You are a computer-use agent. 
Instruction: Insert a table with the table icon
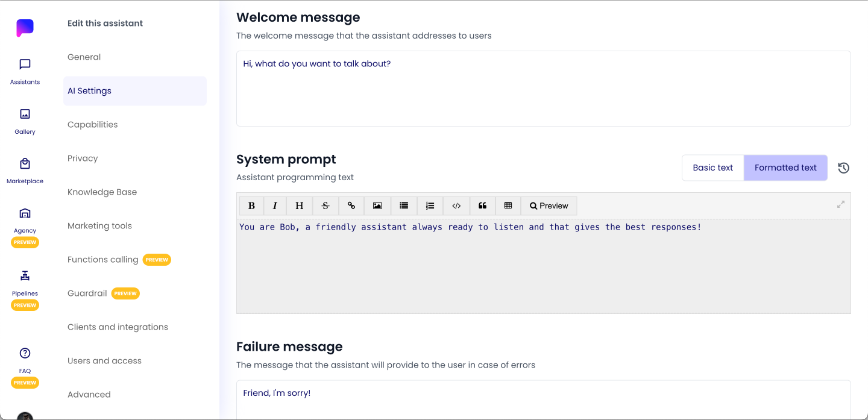(x=508, y=205)
